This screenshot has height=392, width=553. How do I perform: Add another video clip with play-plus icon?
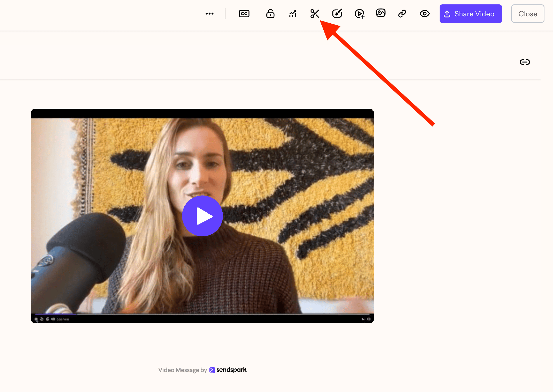coord(360,14)
